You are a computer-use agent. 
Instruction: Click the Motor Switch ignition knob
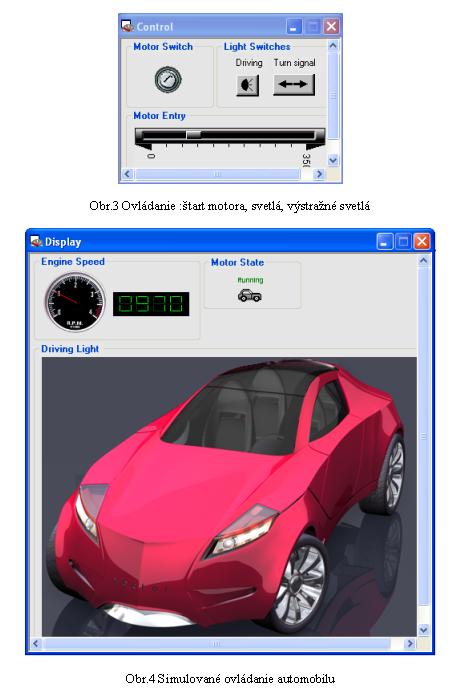coord(168,79)
